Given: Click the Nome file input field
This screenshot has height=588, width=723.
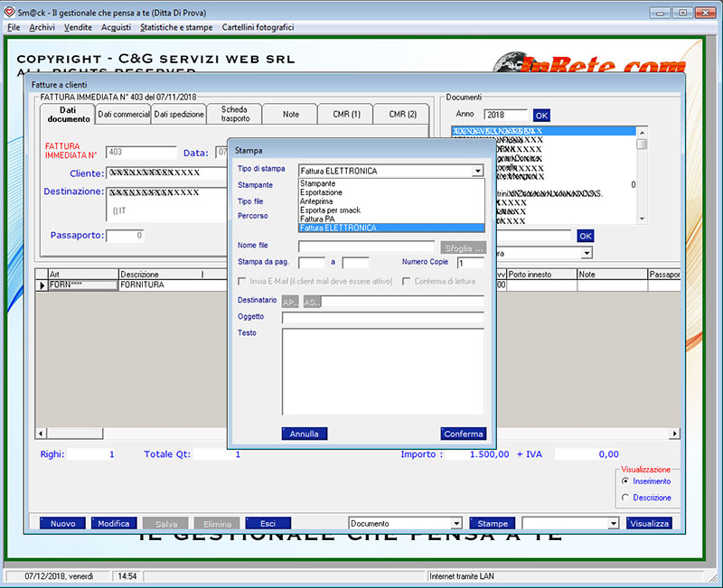Looking at the screenshot, I should 366,247.
